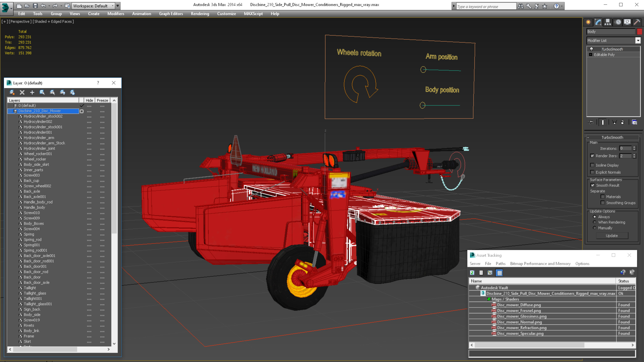
Task: Select the When Rendering radio option
Action: click(595, 222)
